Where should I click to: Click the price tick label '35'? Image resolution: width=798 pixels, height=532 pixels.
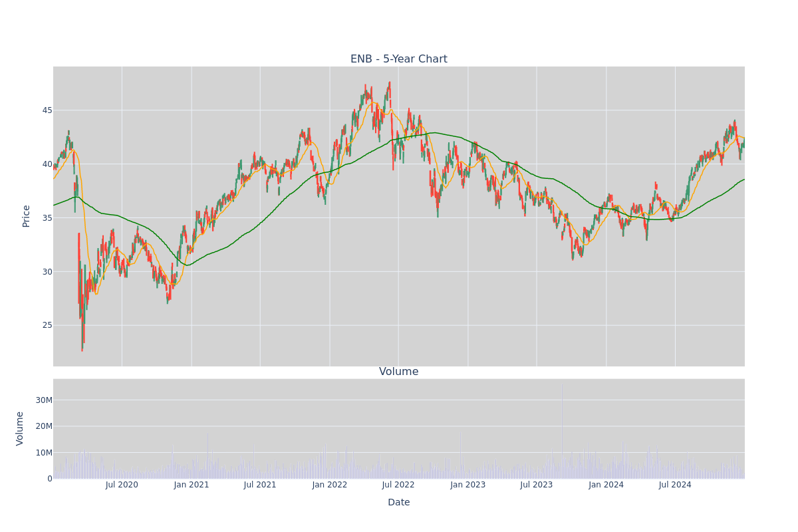47,218
